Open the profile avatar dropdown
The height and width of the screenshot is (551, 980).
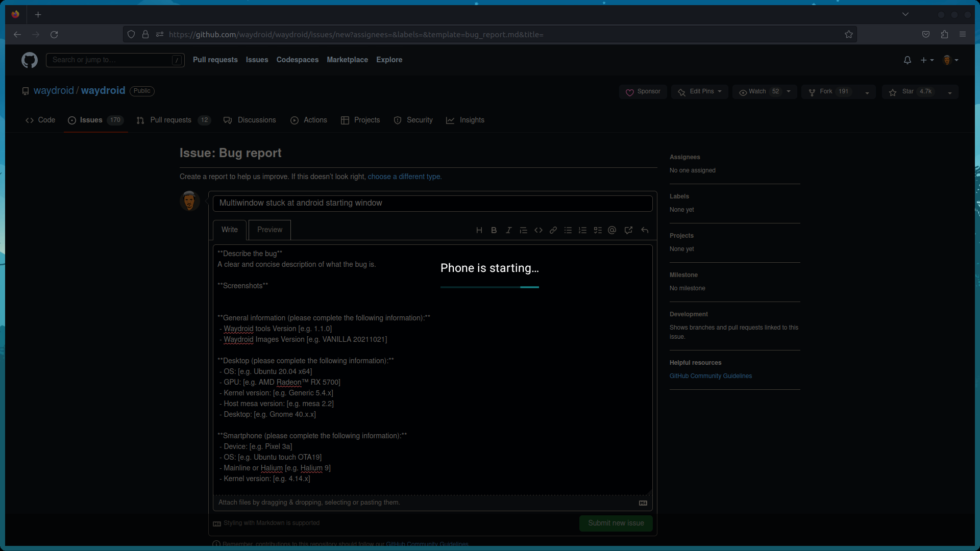coord(950,60)
